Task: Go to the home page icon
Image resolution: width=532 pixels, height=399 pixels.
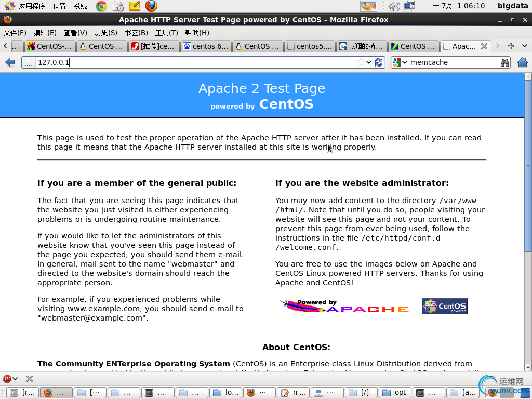Action: pos(523,62)
